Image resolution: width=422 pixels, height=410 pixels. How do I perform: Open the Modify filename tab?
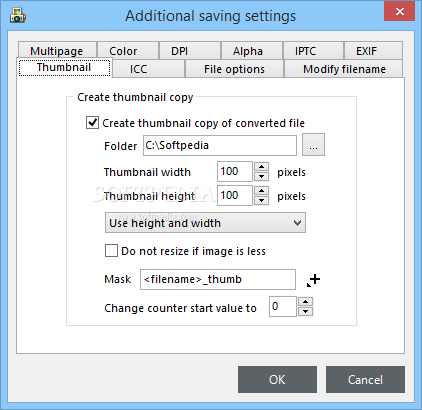point(344,69)
